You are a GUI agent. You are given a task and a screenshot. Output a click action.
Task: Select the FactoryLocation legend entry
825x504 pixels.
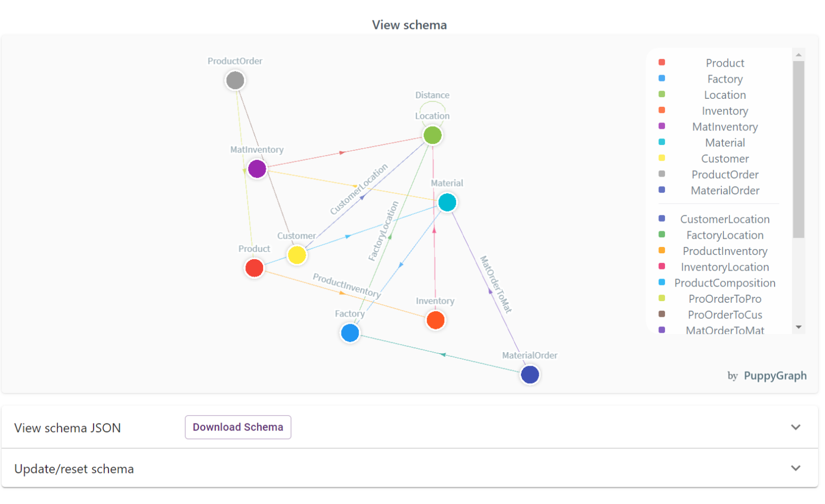[x=725, y=235]
